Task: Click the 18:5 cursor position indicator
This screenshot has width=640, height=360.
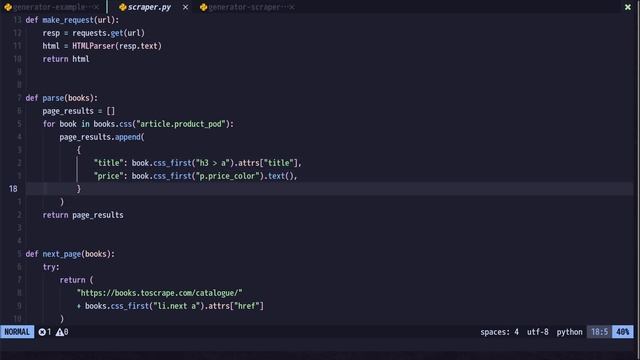Action: [599, 332]
